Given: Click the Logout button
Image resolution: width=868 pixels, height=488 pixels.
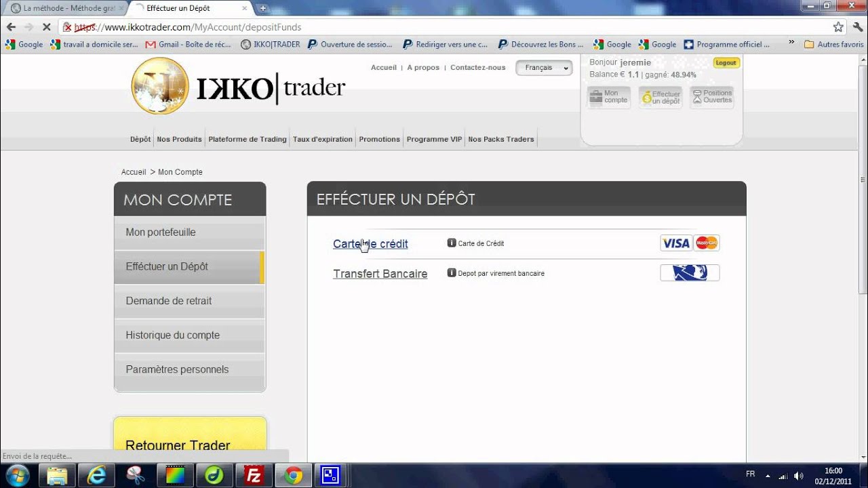Looking at the screenshot, I should (x=726, y=62).
